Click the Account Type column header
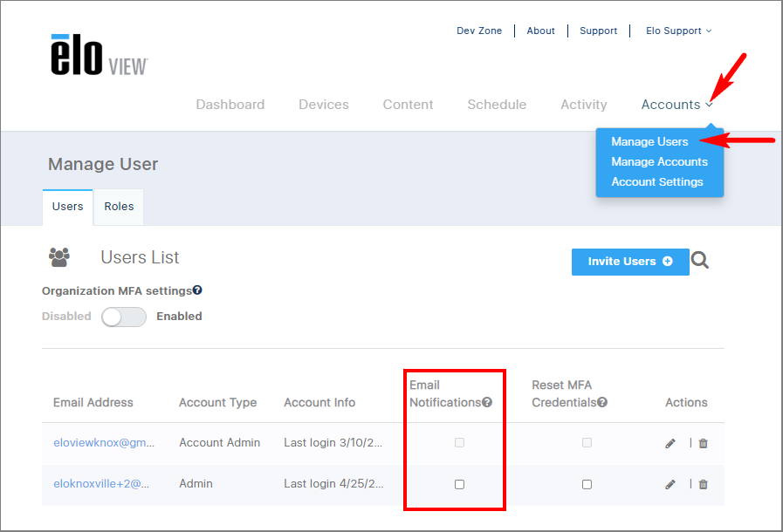 tap(217, 402)
